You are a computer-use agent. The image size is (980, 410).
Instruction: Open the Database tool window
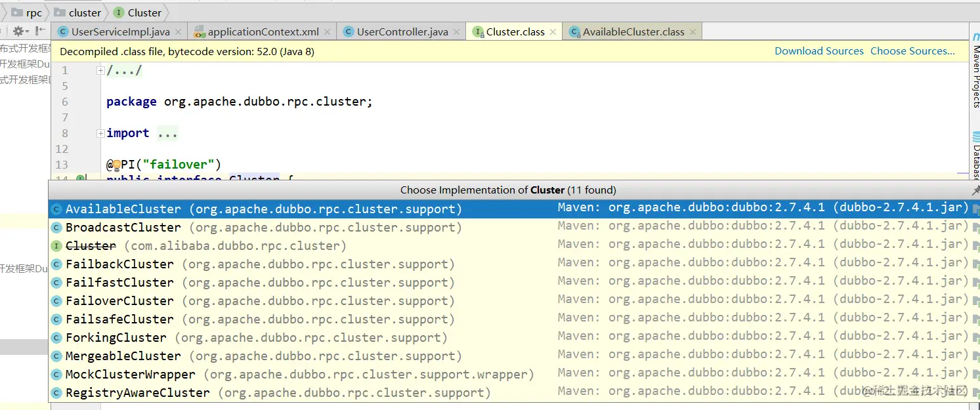click(x=975, y=156)
